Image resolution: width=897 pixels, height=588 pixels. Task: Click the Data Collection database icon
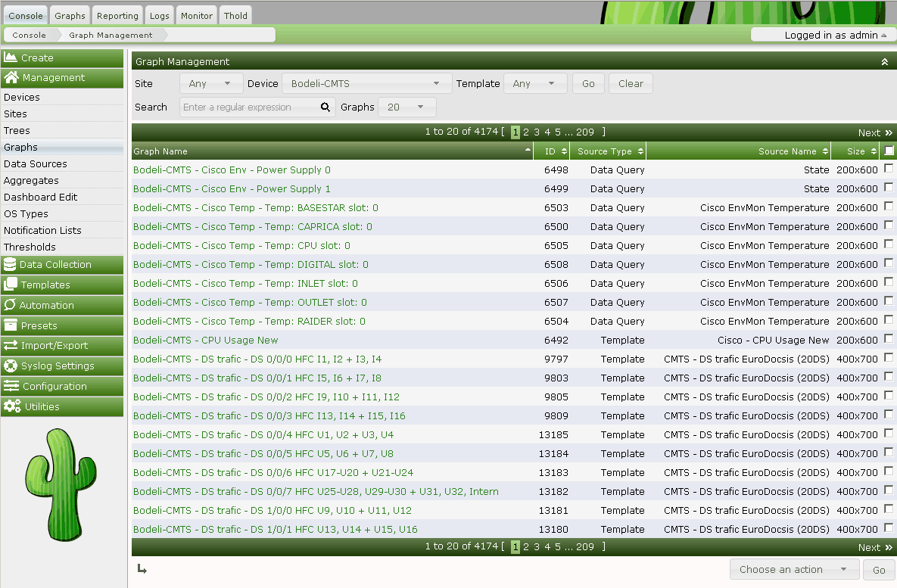coord(10,264)
